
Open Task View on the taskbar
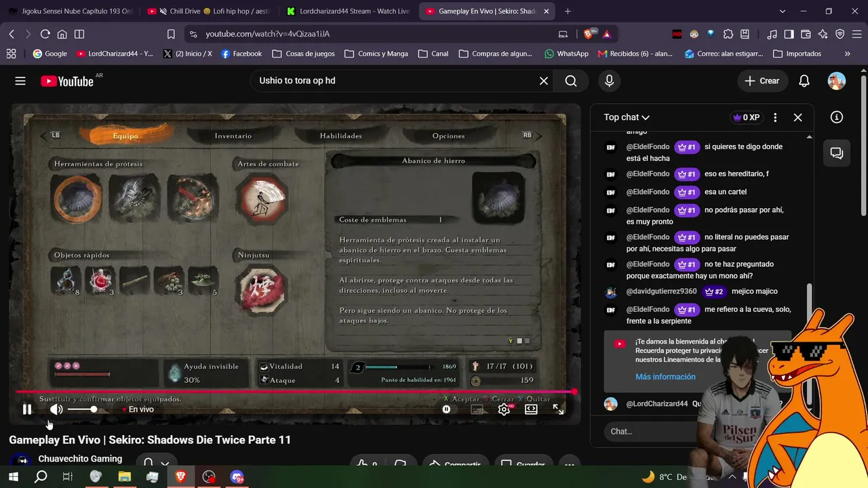click(x=68, y=476)
